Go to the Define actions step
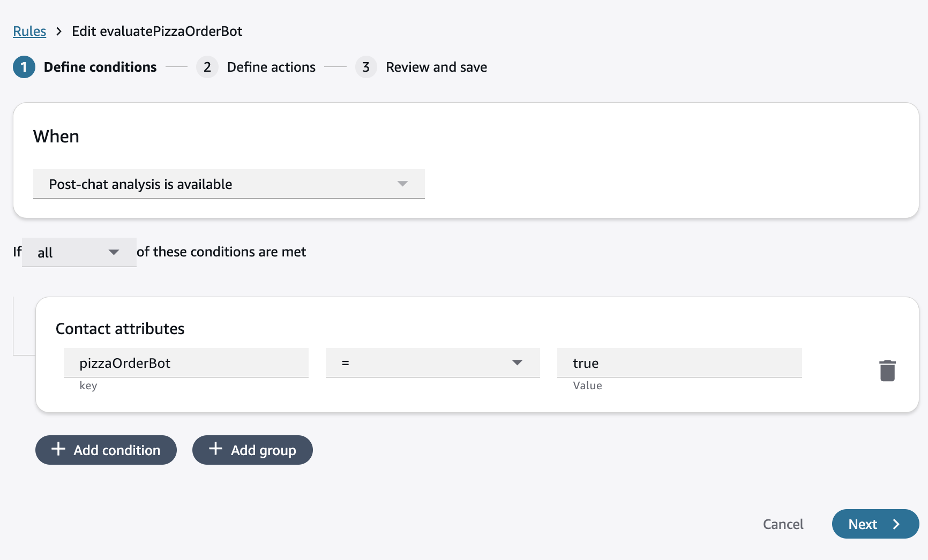The width and height of the screenshot is (928, 560). 271,67
